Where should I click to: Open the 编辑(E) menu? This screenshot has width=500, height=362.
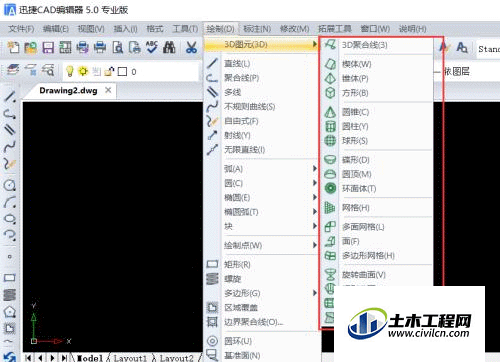pos(56,29)
